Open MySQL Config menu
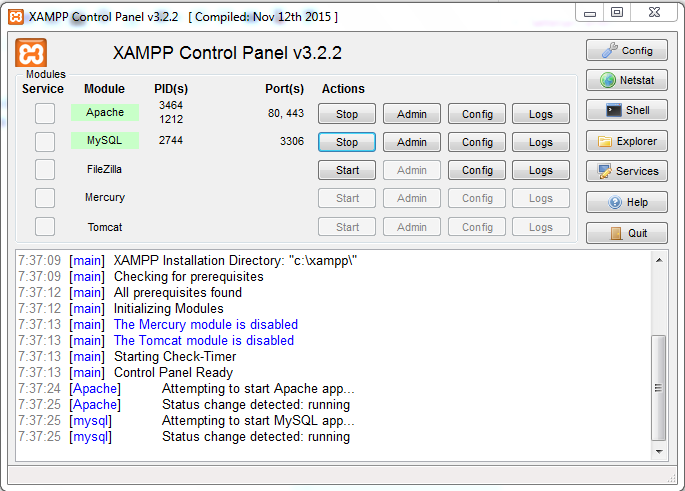685x491 pixels. coord(477,142)
